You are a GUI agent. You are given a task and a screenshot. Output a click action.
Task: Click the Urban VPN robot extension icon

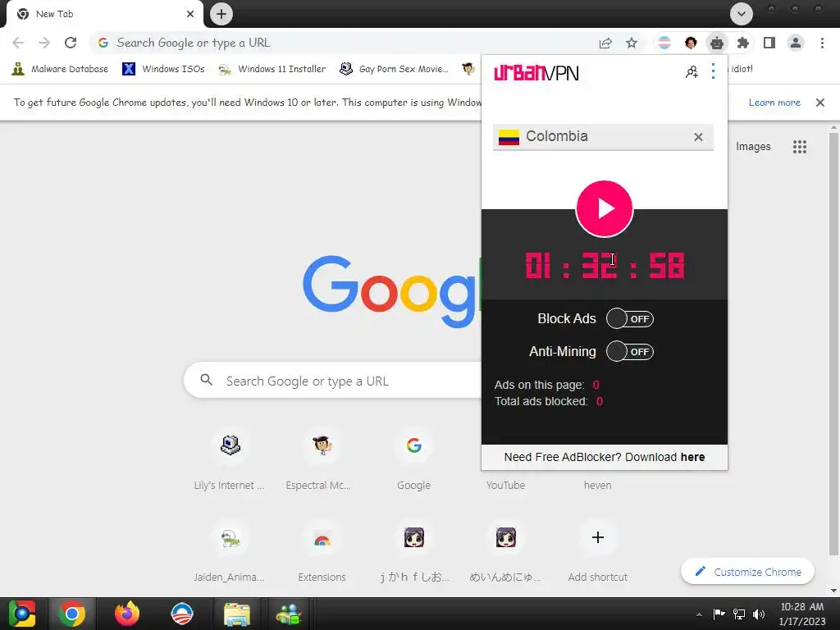pyautogui.click(x=717, y=43)
